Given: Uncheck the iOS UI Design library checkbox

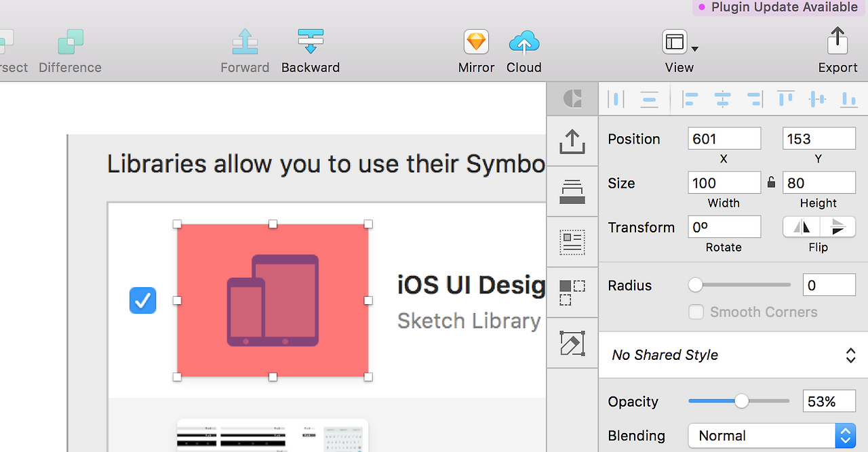Looking at the screenshot, I should [142, 300].
